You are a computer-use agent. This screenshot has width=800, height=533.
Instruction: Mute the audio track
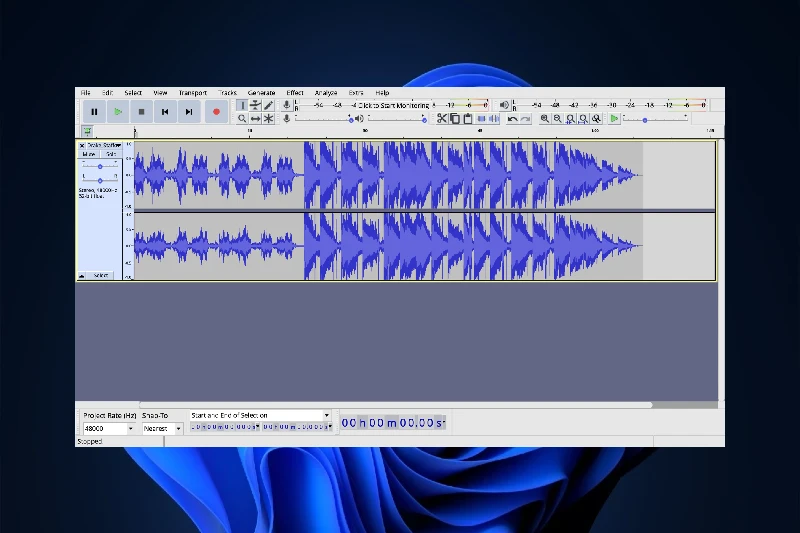coord(89,154)
